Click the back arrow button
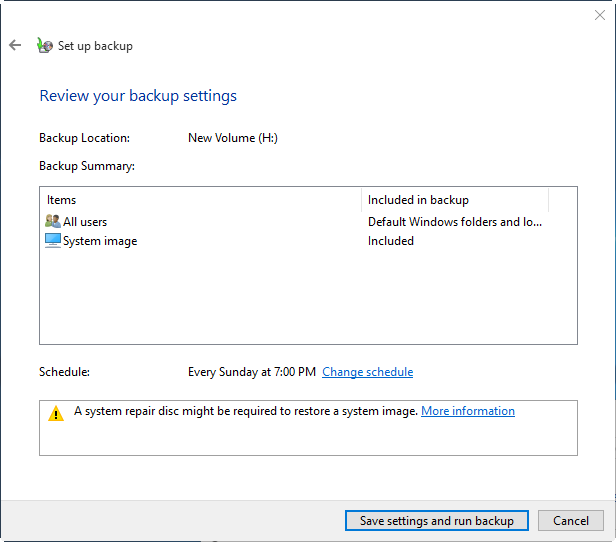 tap(15, 45)
